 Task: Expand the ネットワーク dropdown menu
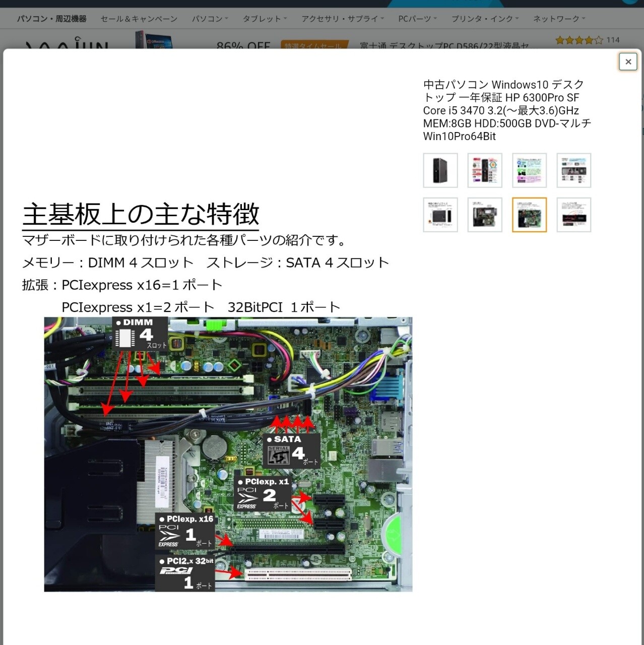click(559, 19)
